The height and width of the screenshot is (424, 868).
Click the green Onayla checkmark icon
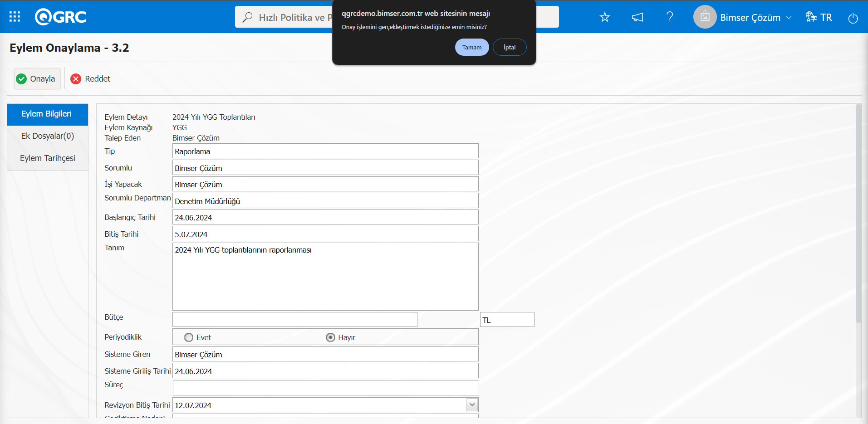(x=21, y=79)
